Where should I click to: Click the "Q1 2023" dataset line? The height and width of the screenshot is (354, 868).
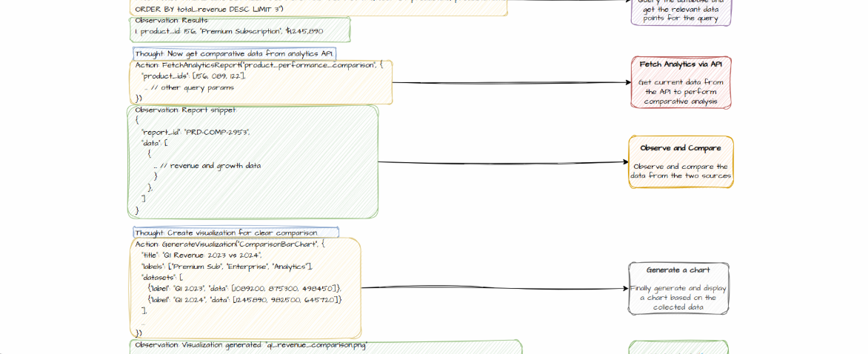tap(244, 289)
